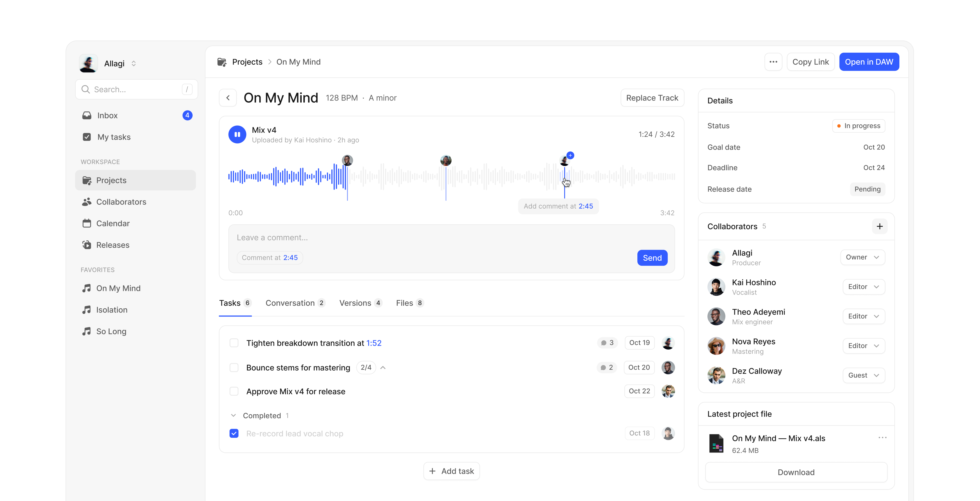Check Bounce stems for mastering task
The height and width of the screenshot is (501, 980).
234,367
